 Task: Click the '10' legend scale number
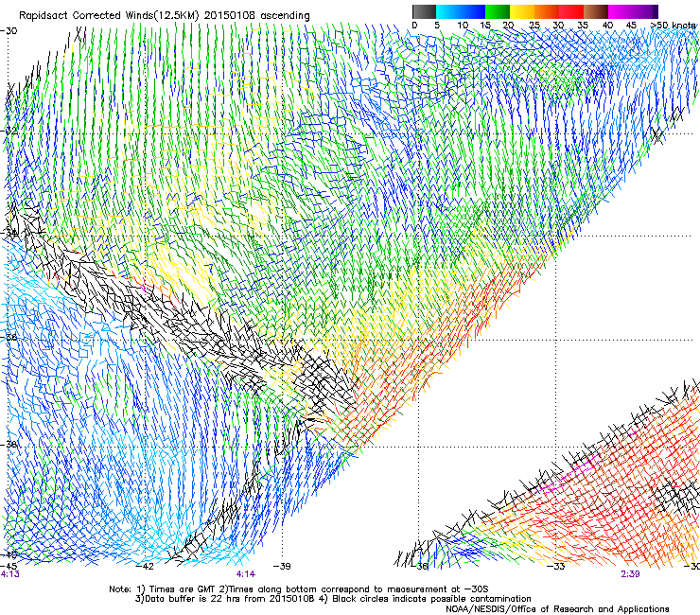coord(463,26)
